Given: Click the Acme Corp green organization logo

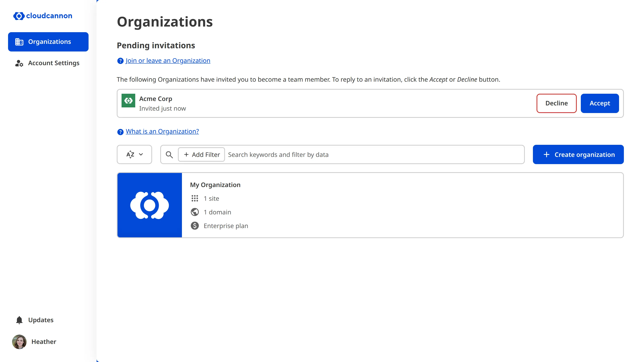Looking at the screenshot, I should pos(128,101).
